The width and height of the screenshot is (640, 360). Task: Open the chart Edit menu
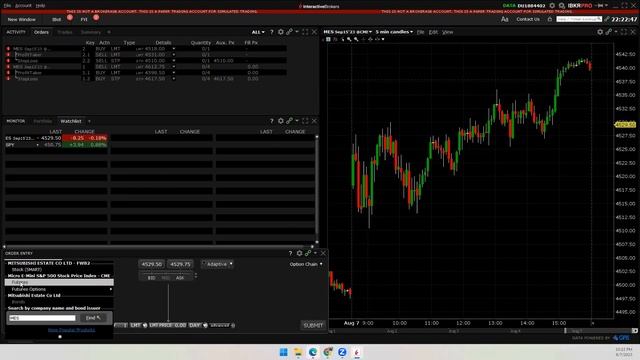[x=433, y=32]
